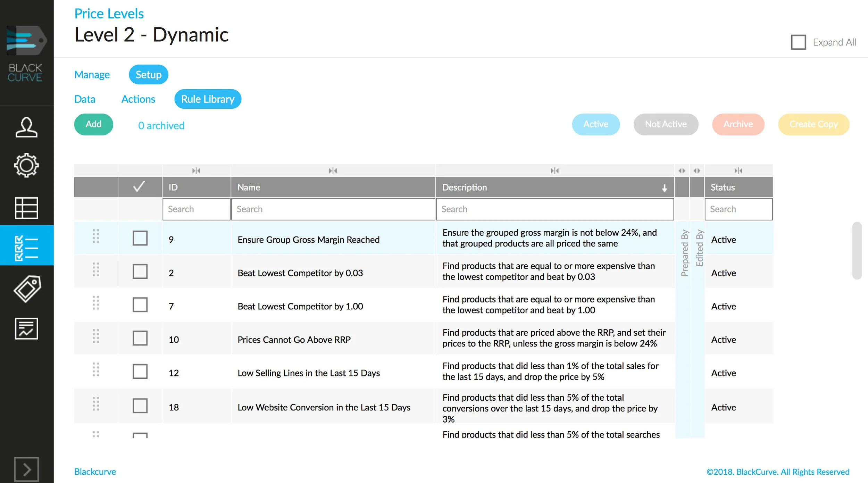Image resolution: width=868 pixels, height=483 pixels.
Task: Click the blue Active button
Action: (x=595, y=124)
